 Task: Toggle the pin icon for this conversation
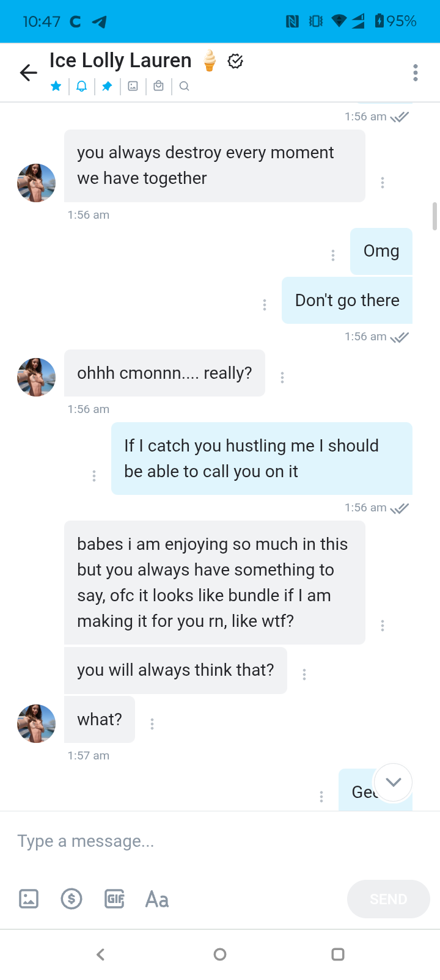tap(107, 86)
